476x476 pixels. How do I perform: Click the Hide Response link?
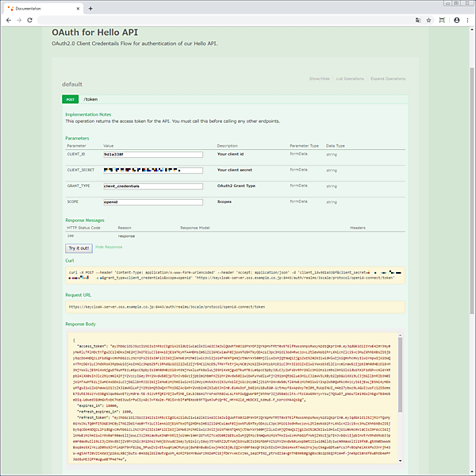tap(108, 248)
